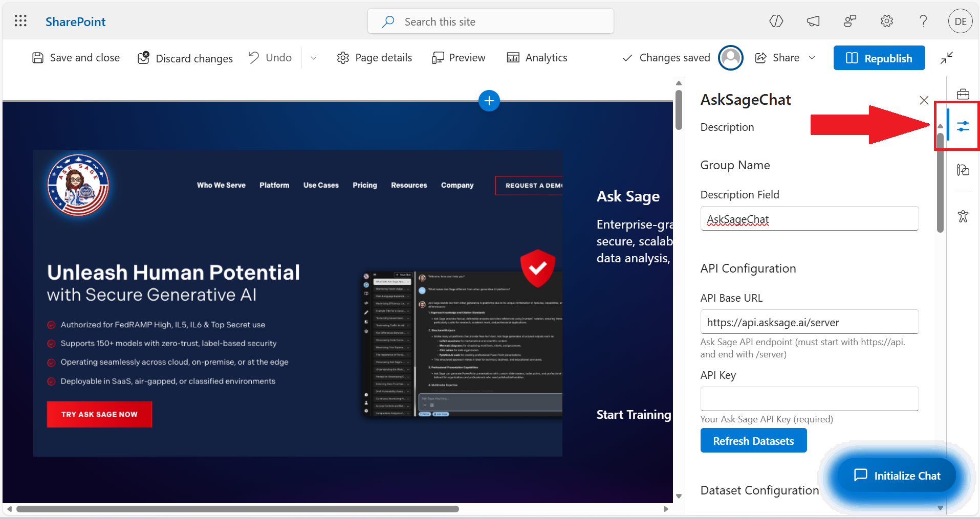Click the API Key input field

tap(809, 399)
